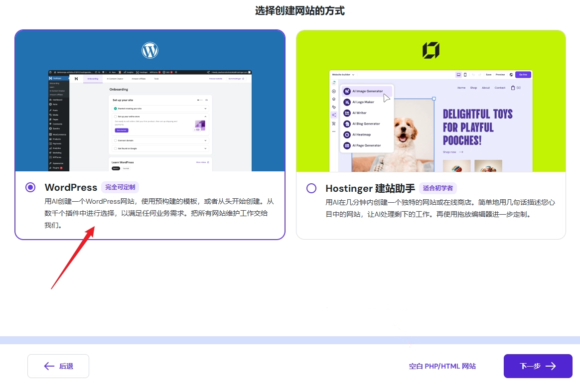The image size is (580, 392).
Task: Click the Hostinger builder logo icon
Action: point(431,50)
